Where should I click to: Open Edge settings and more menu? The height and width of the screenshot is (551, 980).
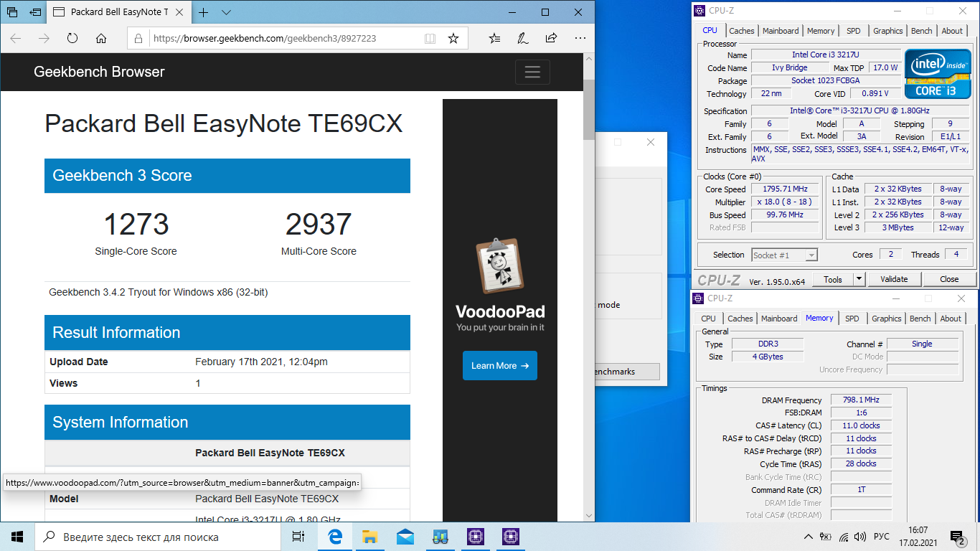point(580,38)
